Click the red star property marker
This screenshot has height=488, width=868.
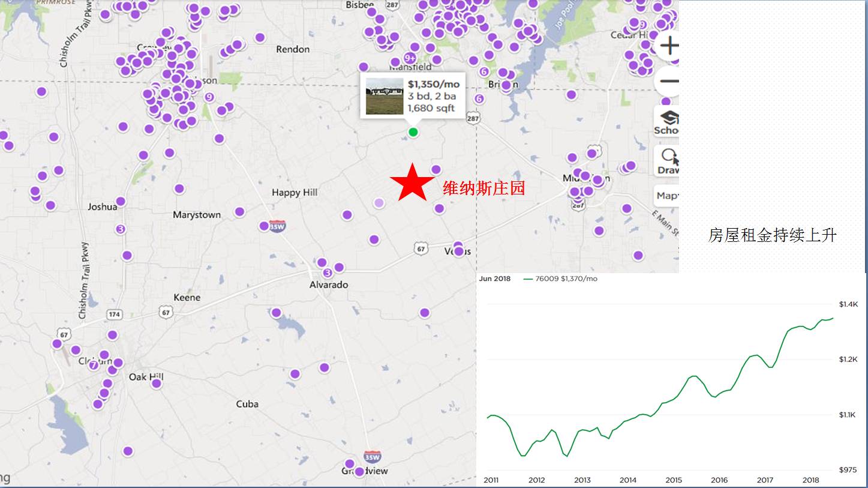(x=412, y=182)
